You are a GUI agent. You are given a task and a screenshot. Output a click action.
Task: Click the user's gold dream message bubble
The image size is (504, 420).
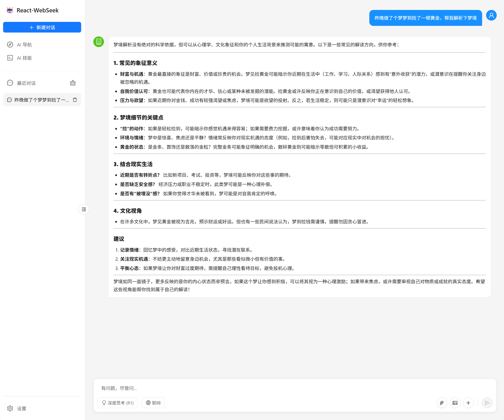click(425, 18)
